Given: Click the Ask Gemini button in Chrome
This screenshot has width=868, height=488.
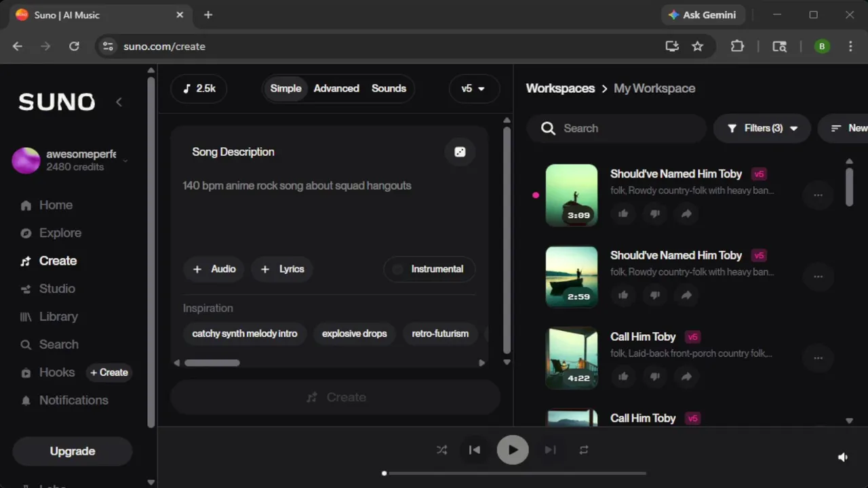Looking at the screenshot, I should 703,15.
